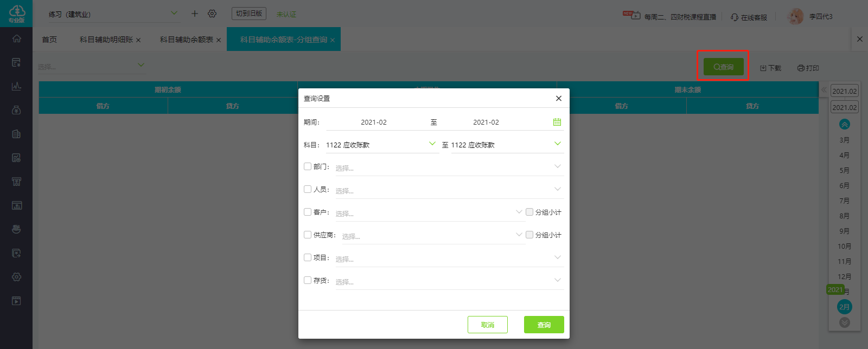Open online customer service 在线客服
This screenshot has height=349, width=868.
pyautogui.click(x=749, y=17)
